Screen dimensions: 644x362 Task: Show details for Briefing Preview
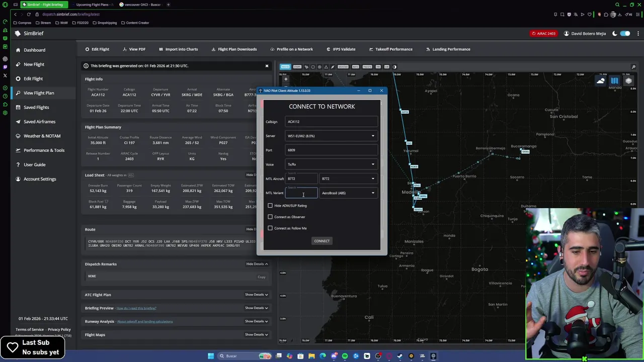tap(257, 308)
